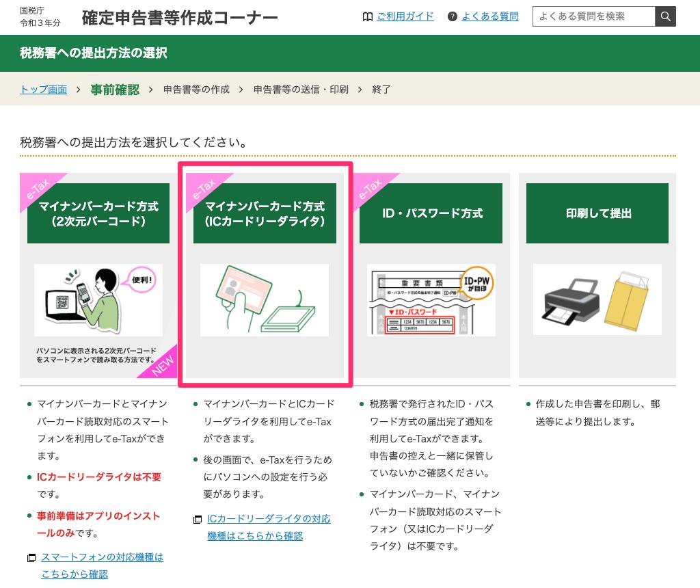Viewport: 700px width, 588px height.
Task: Choose the ID・パスワード方式 button
Action: (x=431, y=213)
